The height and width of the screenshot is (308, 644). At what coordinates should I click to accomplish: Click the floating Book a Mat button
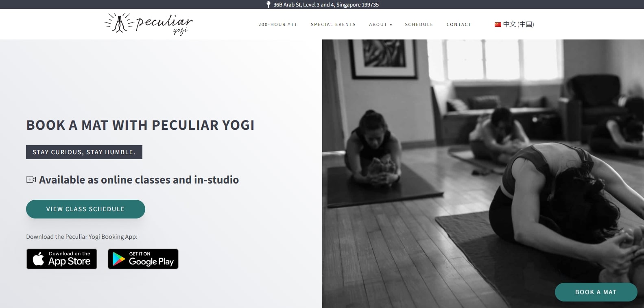[x=596, y=292]
